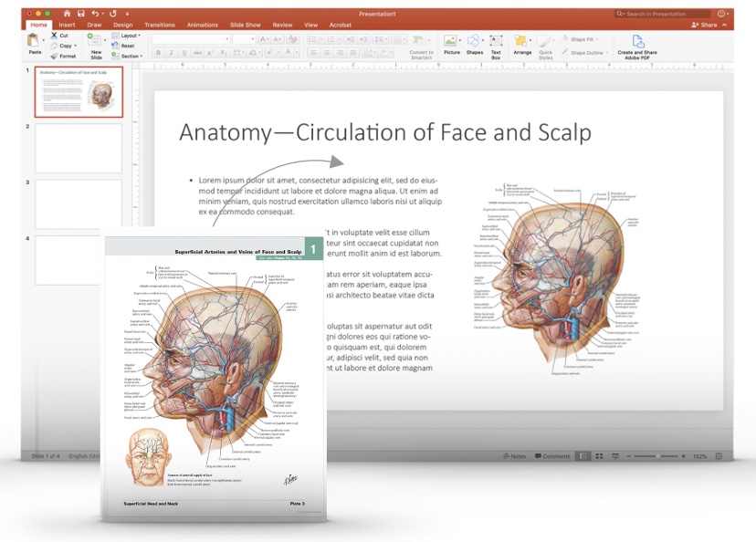Click the Search in Presentation field
This screenshot has width=756, height=542.
pyautogui.click(x=663, y=14)
